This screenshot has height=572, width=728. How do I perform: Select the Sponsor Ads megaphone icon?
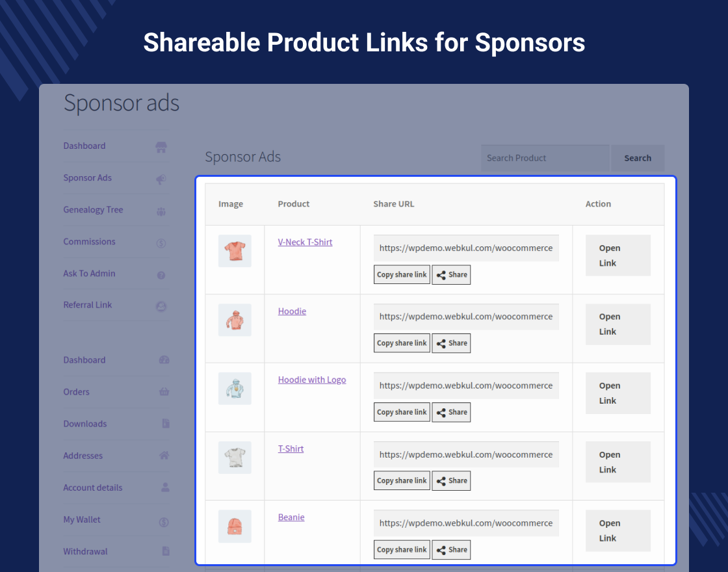tap(161, 178)
